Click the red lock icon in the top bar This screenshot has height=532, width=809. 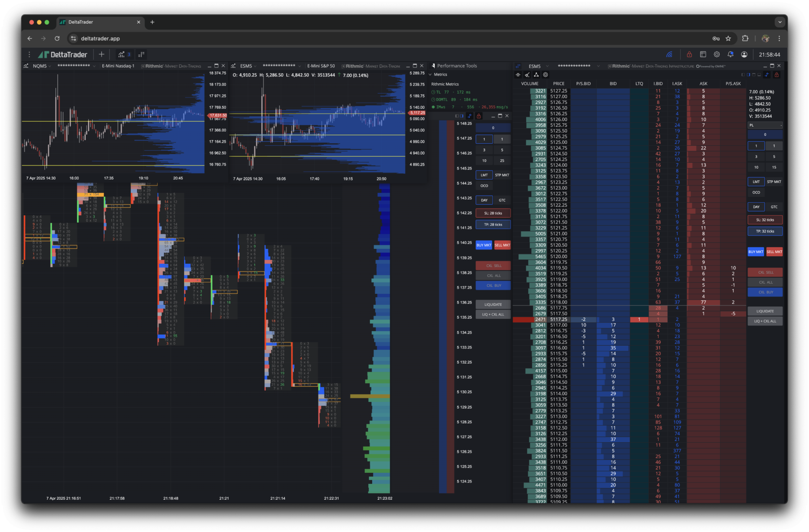pos(690,55)
